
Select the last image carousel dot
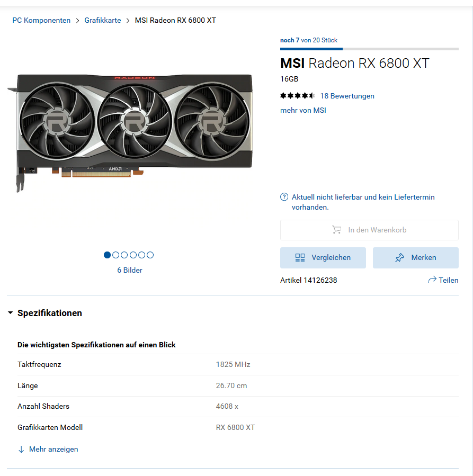150,255
